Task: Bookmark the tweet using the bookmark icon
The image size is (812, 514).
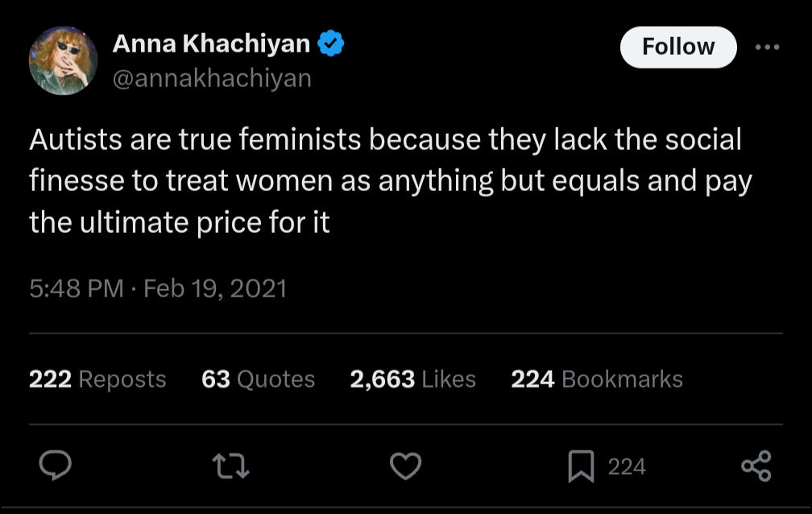Action: click(x=581, y=466)
